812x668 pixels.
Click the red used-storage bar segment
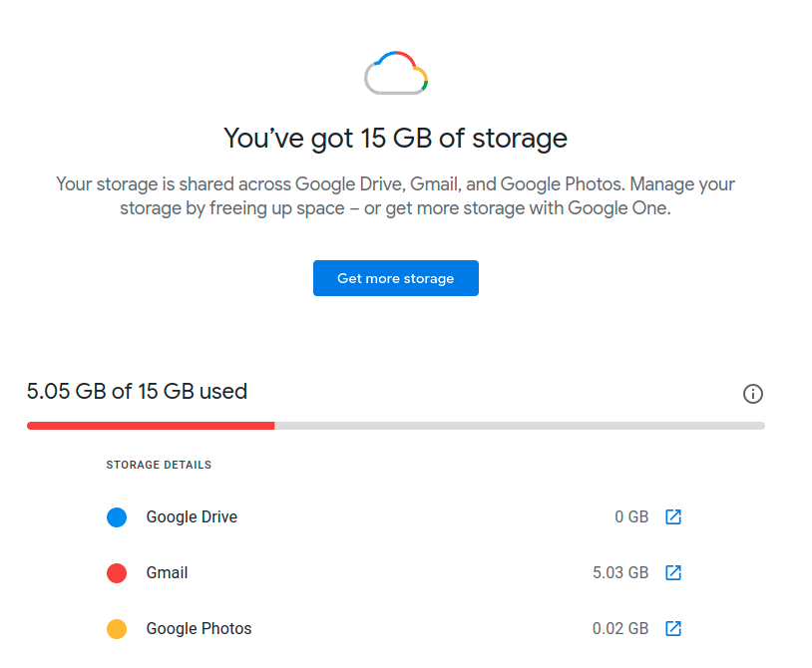coord(151,426)
